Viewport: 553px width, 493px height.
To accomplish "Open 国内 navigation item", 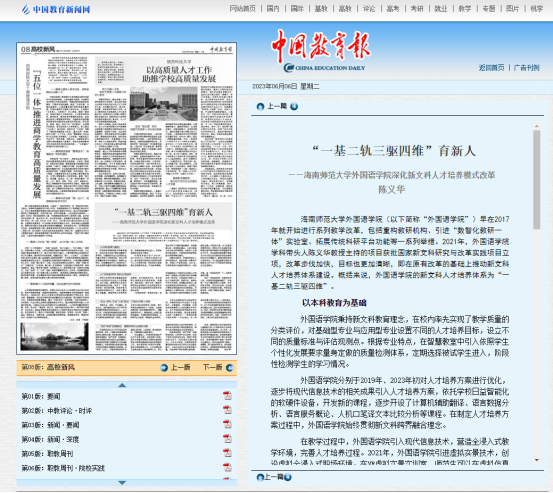I will pyautogui.click(x=273, y=8).
